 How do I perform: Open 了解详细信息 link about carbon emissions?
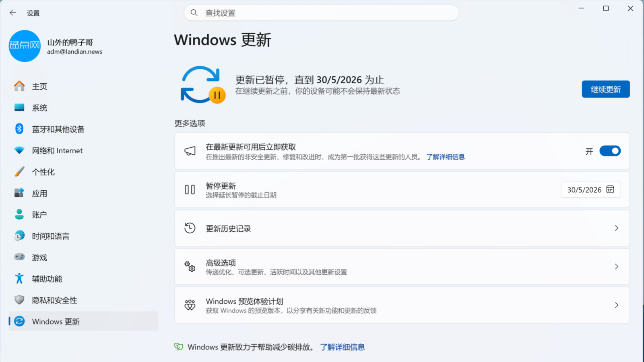pyautogui.click(x=342, y=347)
